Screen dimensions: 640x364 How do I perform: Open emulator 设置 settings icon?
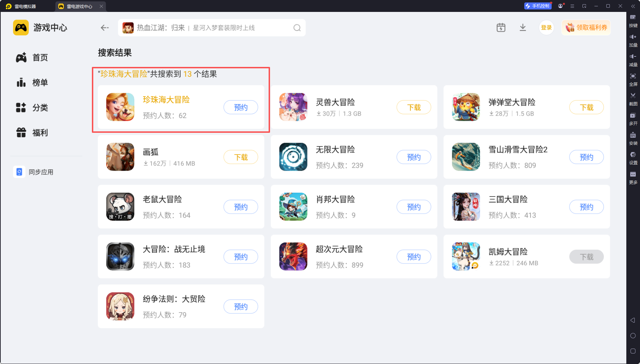[x=633, y=158]
